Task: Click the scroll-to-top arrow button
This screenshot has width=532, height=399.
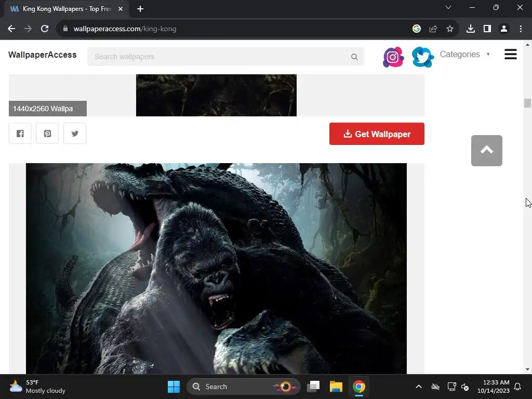Action: pos(486,151)
